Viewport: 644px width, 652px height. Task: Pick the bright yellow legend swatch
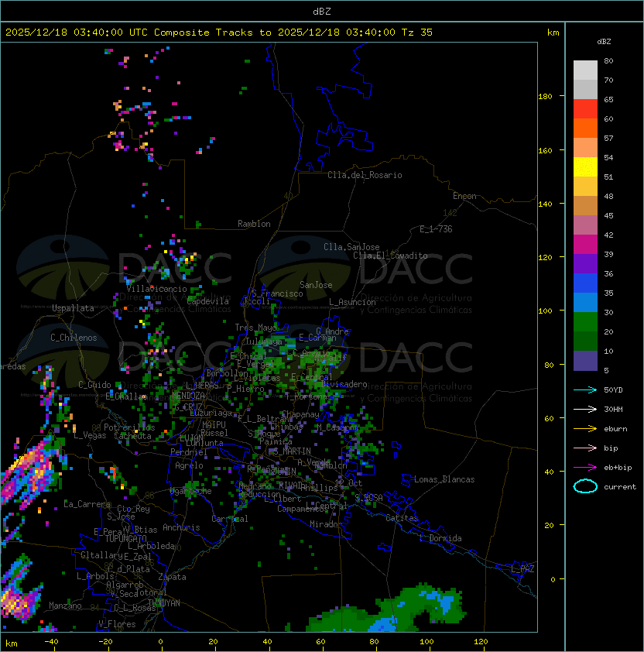click(x=585, y=167)
